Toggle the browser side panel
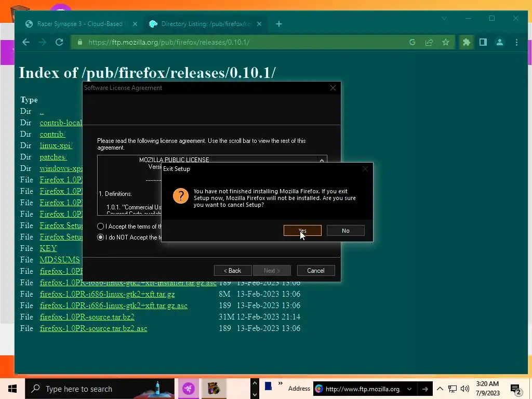Screen dimensions: 532x399 [483, 42]
